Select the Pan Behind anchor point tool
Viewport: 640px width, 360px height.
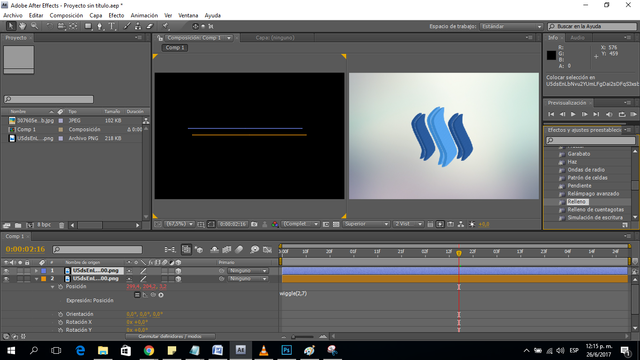click(73, 26)
